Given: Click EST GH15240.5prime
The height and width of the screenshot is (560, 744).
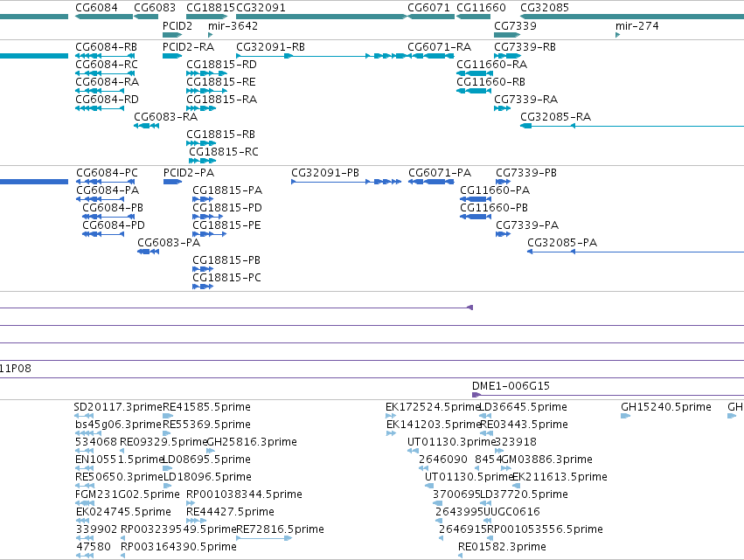Looking at the screenshot, I should point(666,407).
